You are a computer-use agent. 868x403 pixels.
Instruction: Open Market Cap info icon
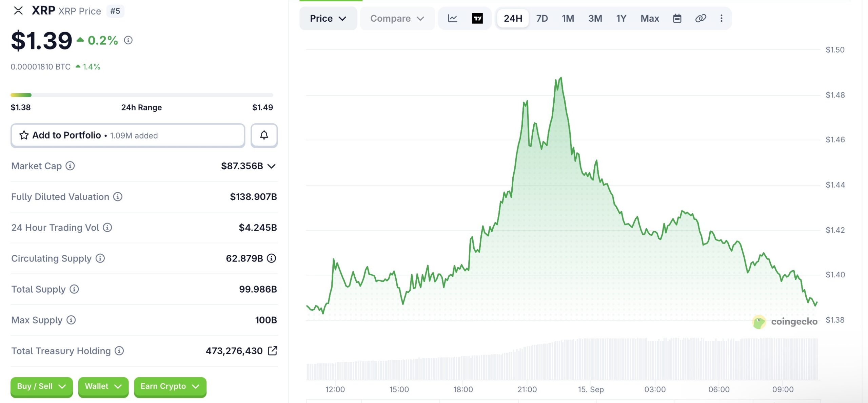coord(70,166)
